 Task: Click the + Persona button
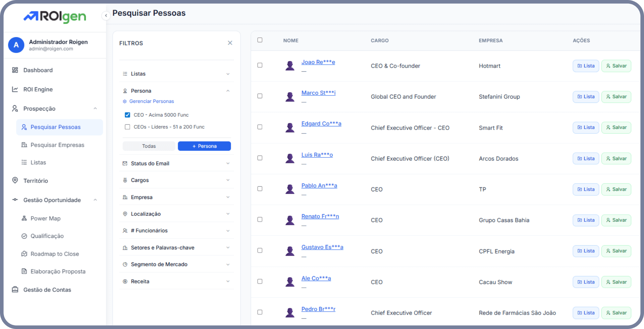(x=204, y=146)
